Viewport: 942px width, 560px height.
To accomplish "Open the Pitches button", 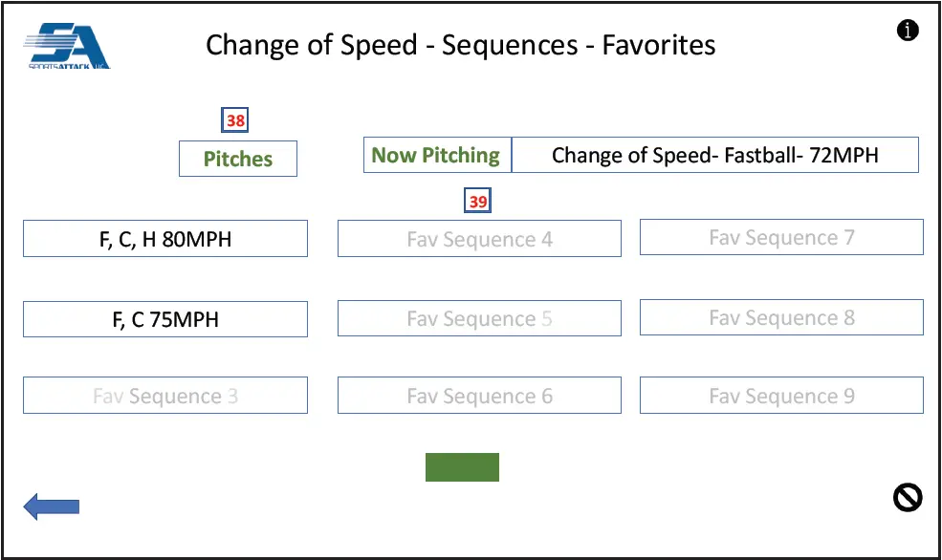I will 238,159.
